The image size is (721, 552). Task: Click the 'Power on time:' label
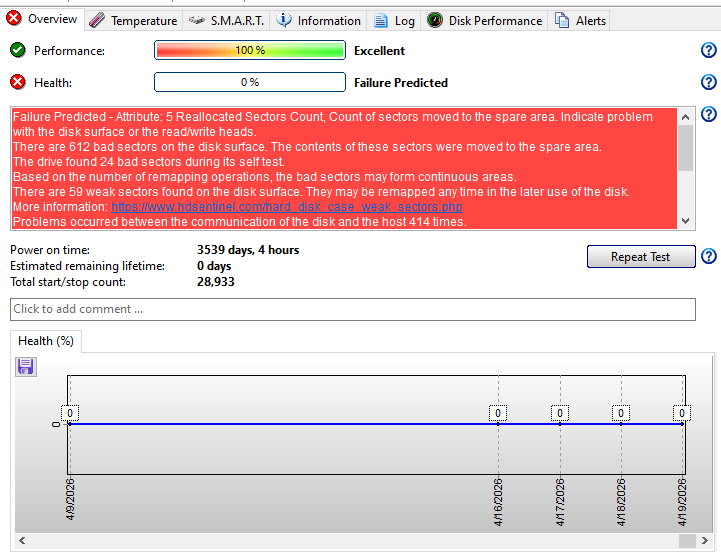50,250
